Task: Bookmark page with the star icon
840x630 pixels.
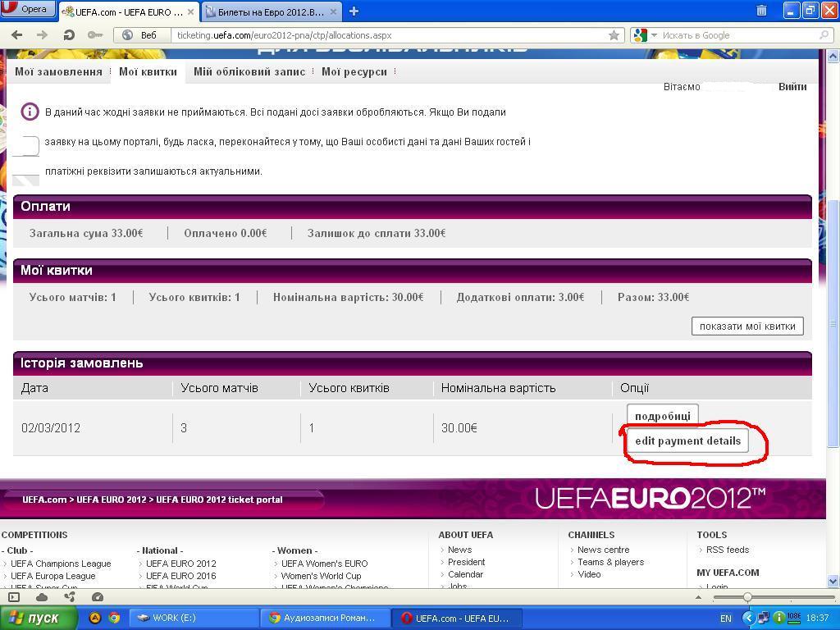Action: coord(614,35)
